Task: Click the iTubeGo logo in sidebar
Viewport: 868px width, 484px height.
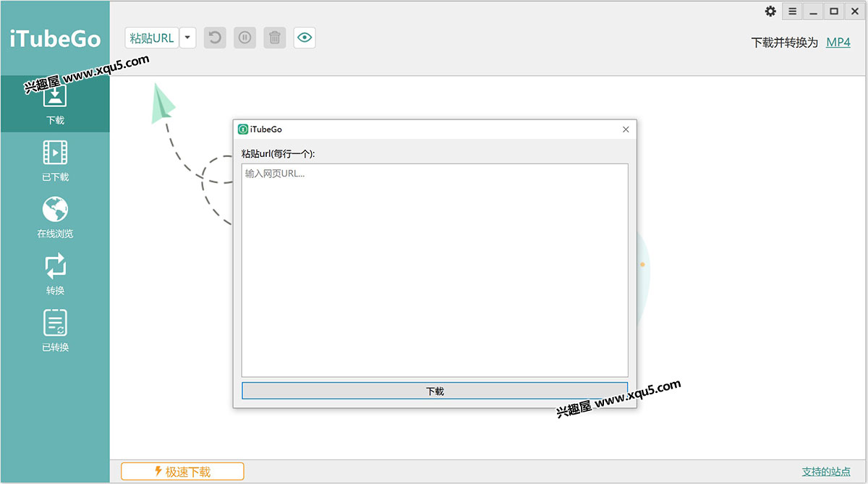Action: pos(55,38)
